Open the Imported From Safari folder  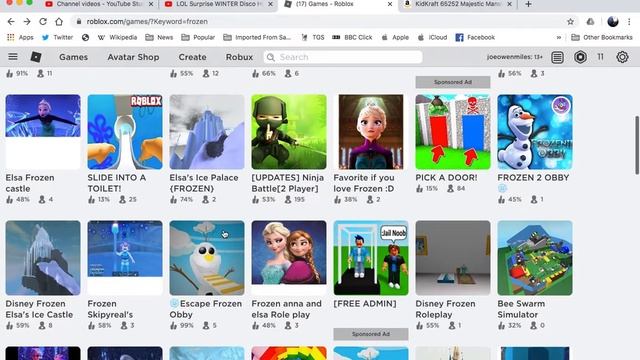(257, 37)
